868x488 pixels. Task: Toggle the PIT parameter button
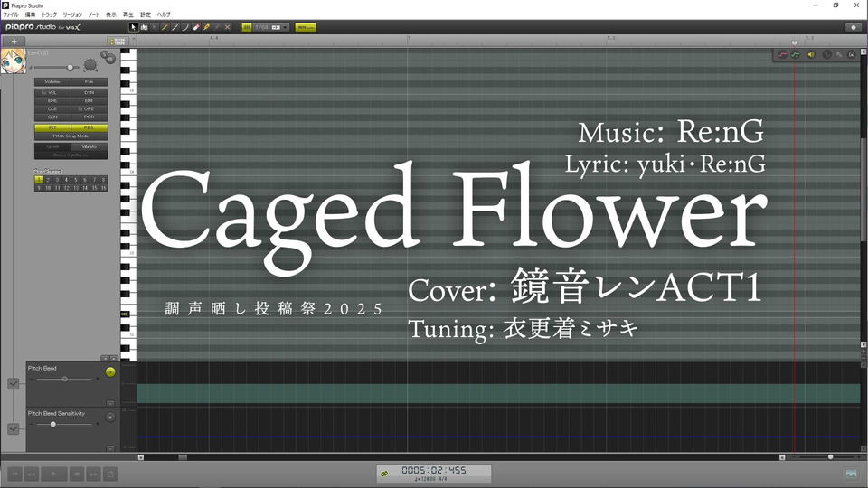point(52,127)
